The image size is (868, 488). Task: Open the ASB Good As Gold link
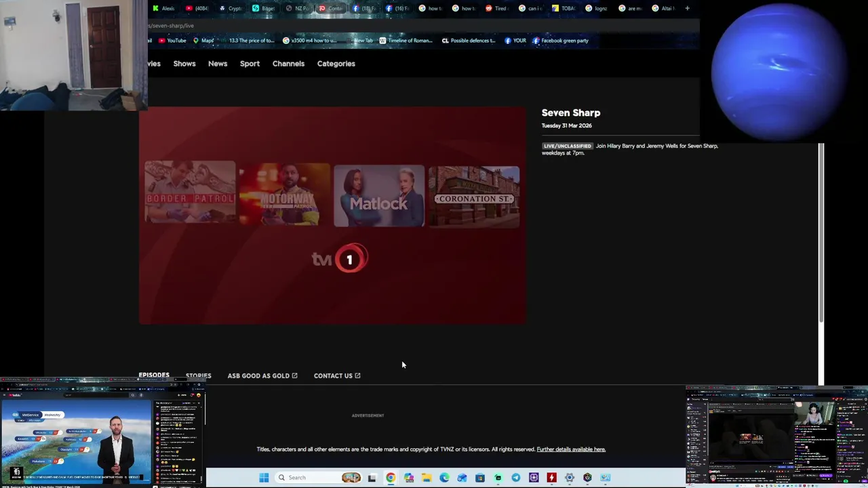pyautogui.click(x=262, y=375)
